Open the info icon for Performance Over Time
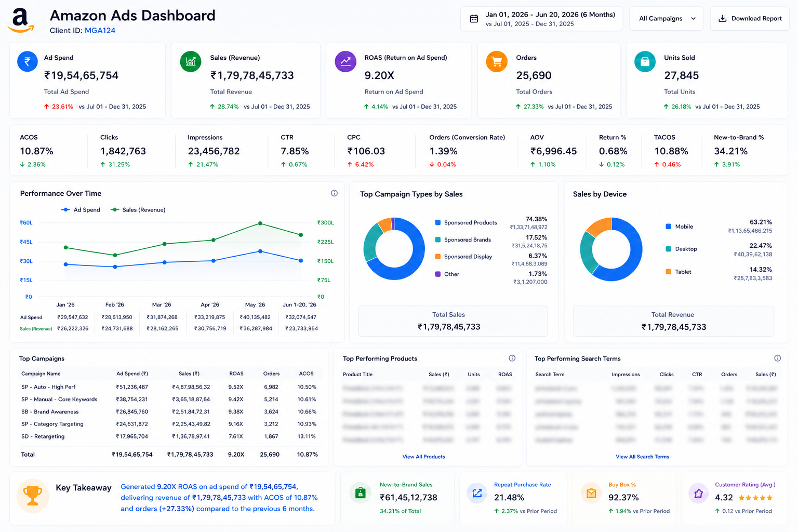 334,193
